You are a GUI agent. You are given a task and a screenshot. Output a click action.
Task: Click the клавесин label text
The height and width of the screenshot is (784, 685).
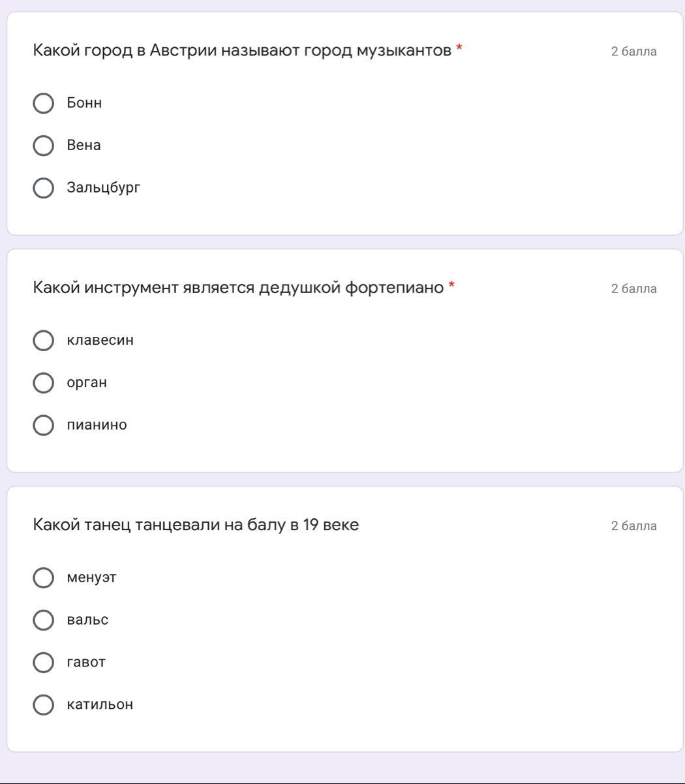point(100,340)
